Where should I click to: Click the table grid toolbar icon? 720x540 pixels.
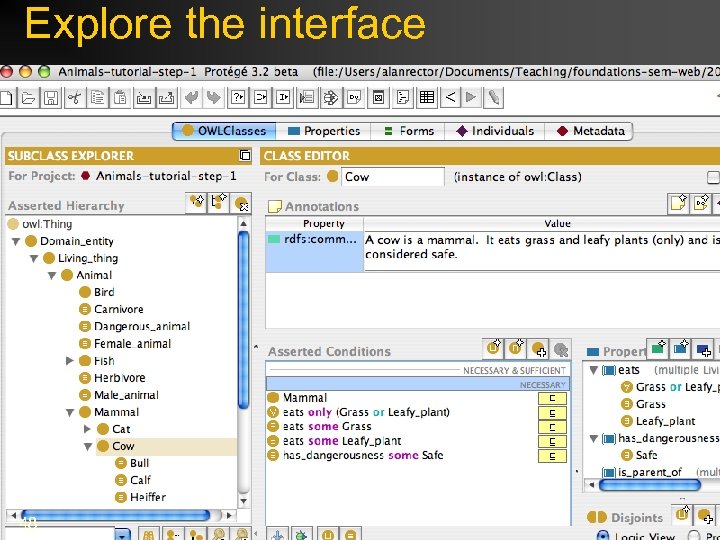(427, 98)
